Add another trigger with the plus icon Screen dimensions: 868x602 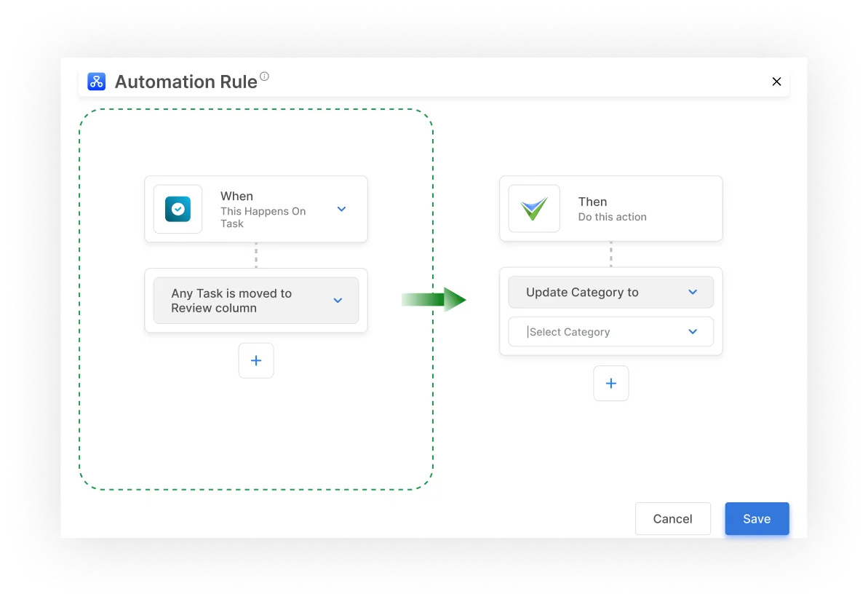(x=256, y=360)
